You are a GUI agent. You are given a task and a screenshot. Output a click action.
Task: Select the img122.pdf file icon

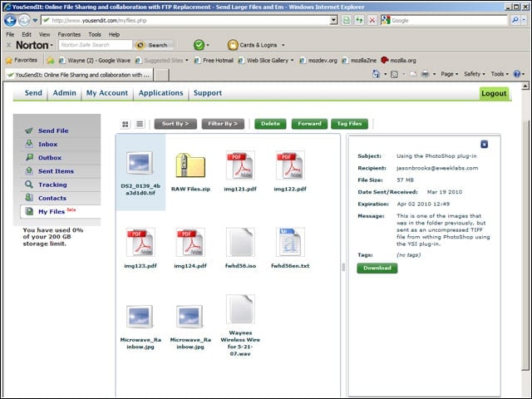(290, 165)
